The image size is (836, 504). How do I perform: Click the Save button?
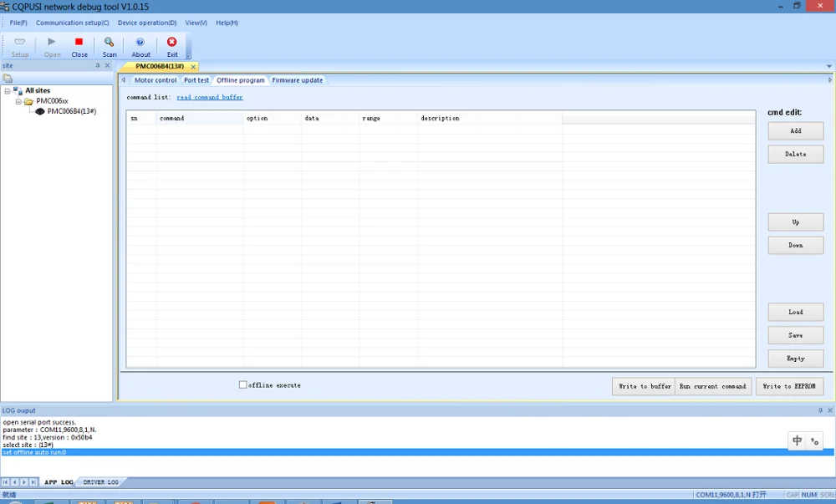click(x=796, y=335)
